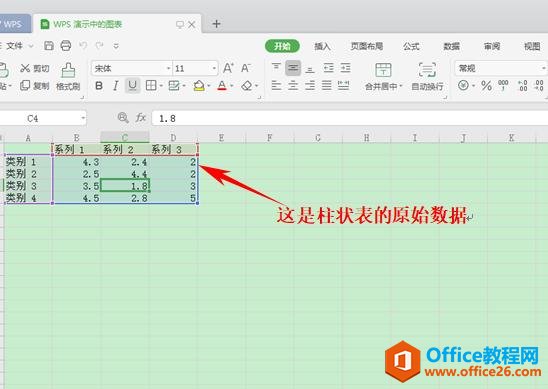Toggle Italic formatting
Screen dimensions: 548x389
[x=116, y=86]
